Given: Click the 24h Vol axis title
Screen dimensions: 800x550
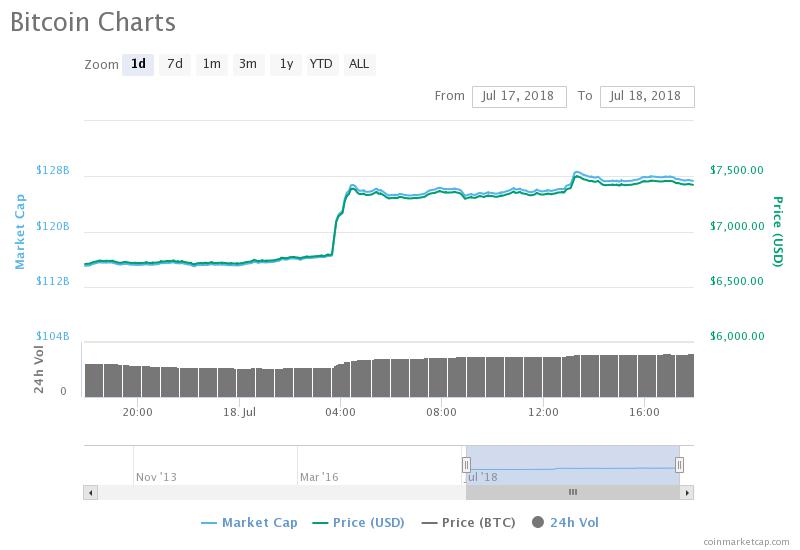Looking at the screenshot, I should (x=39, y=369).
